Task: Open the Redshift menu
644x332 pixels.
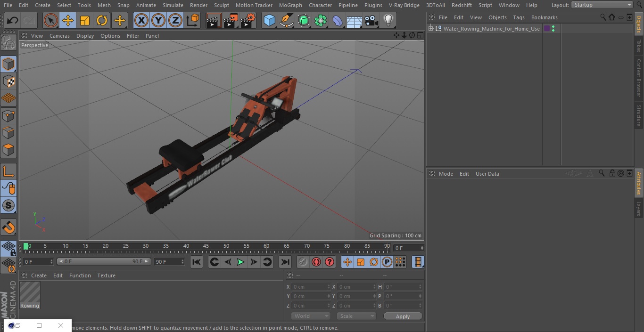Action: click(462, 5)
